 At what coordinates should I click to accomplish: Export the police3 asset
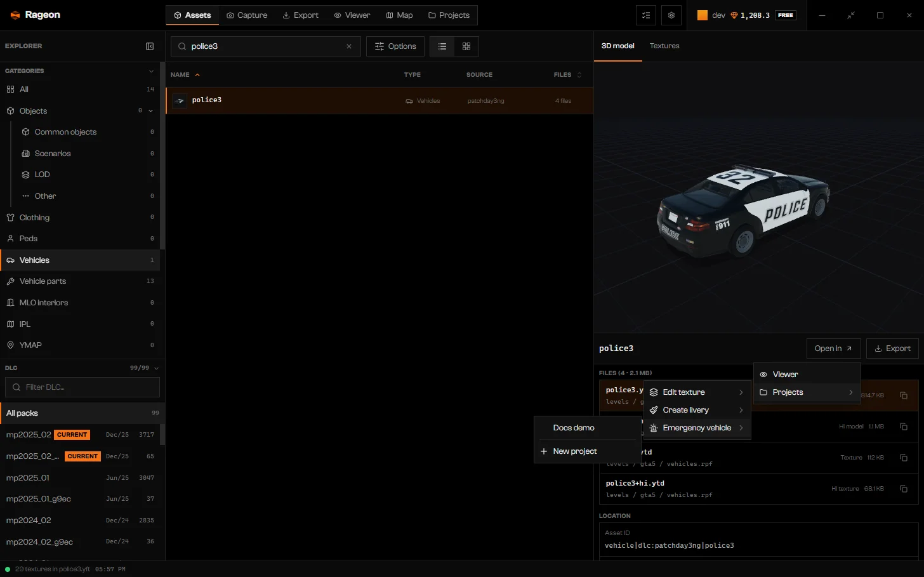click(892, 348)
